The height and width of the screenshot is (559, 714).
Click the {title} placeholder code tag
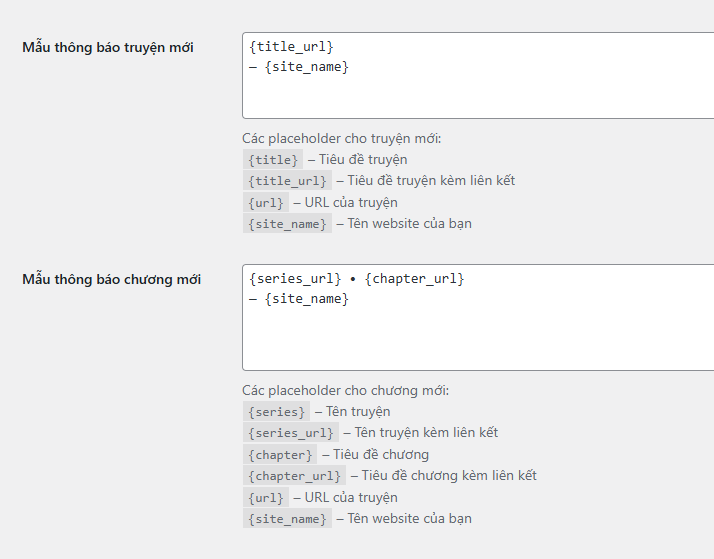tap(273, 159)
